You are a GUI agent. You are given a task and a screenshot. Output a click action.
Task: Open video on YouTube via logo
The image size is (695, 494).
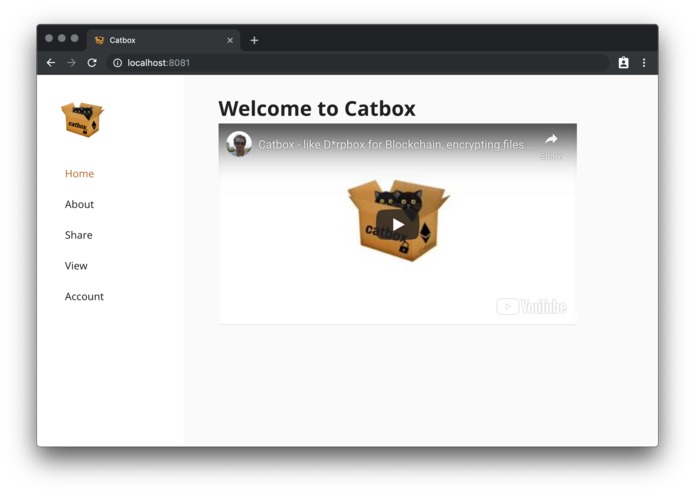[x=531, y=307]
